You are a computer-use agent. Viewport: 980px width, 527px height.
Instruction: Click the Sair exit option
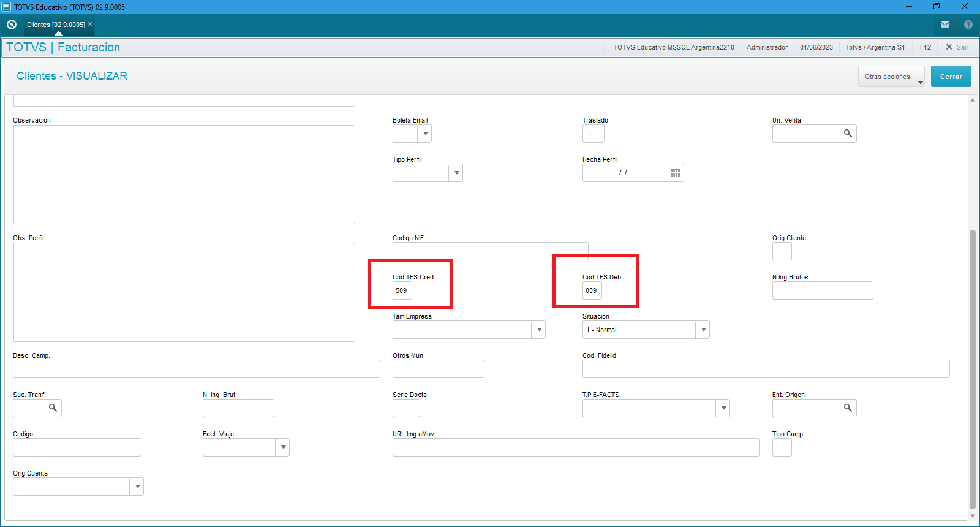[957, 47]
